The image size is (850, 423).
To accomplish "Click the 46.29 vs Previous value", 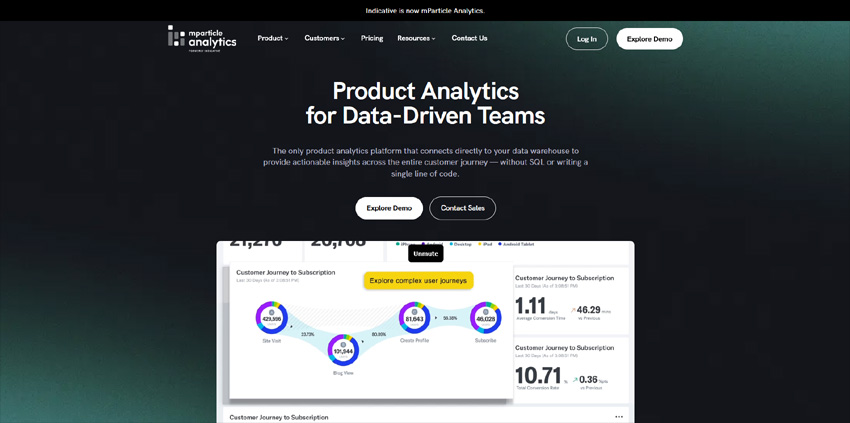I will (589, 310).
